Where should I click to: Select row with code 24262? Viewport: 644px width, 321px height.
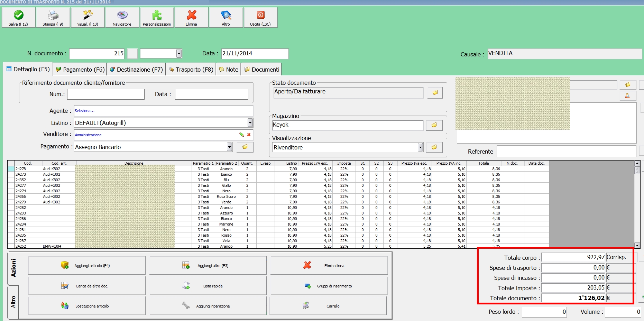coord(278,246)
